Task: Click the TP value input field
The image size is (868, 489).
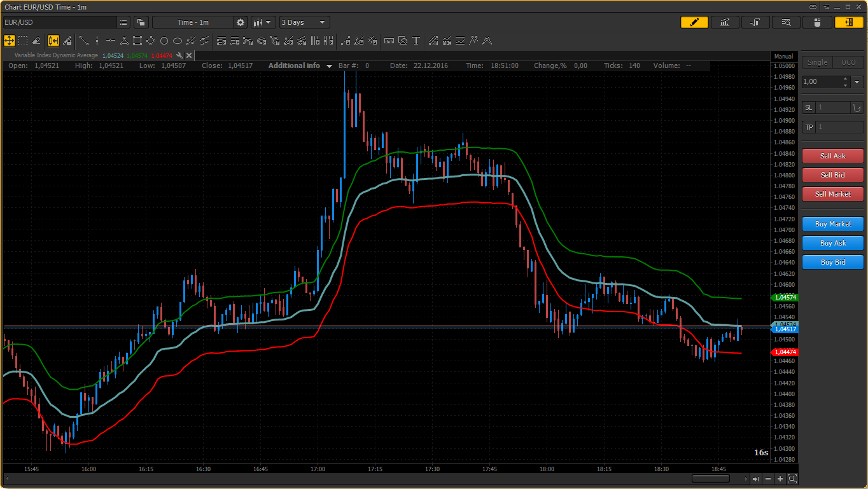Action: tap(840, 127)
